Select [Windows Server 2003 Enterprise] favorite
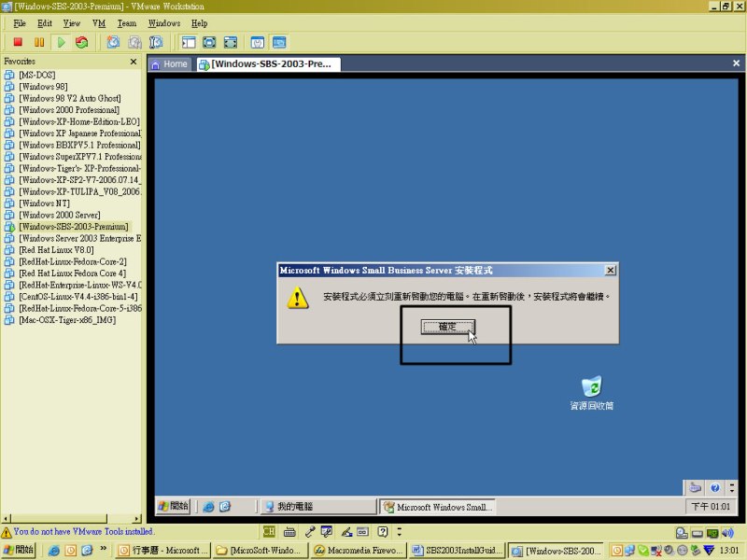 tap(80, 238)
